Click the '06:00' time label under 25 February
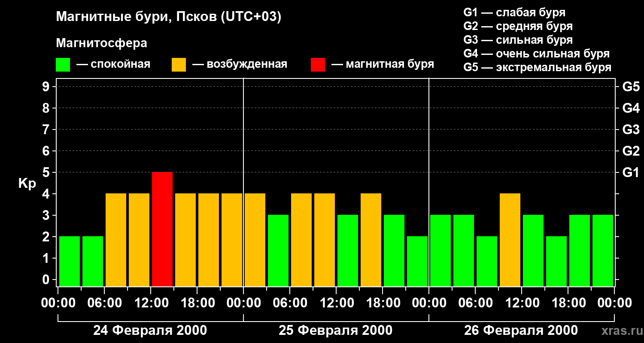Image resolution: width=644 pixels, height=343 pixels. click(290, 303)
